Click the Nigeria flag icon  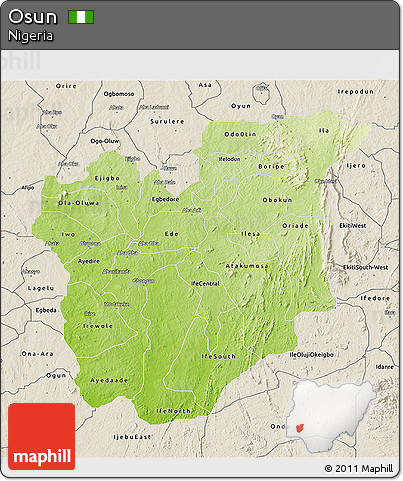(81, 17)
